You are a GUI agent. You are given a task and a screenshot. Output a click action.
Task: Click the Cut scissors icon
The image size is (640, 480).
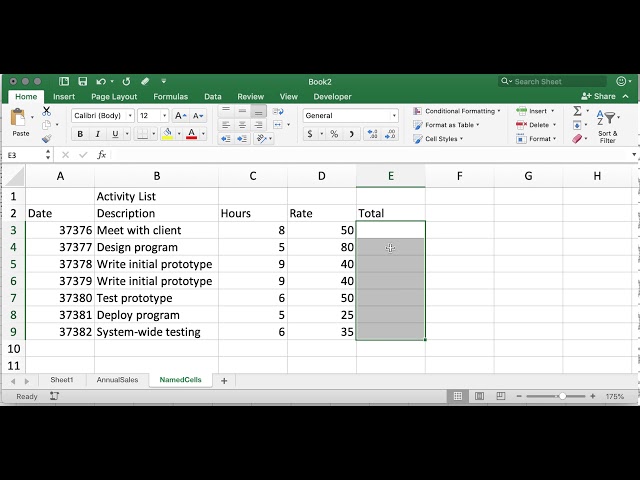47,111
